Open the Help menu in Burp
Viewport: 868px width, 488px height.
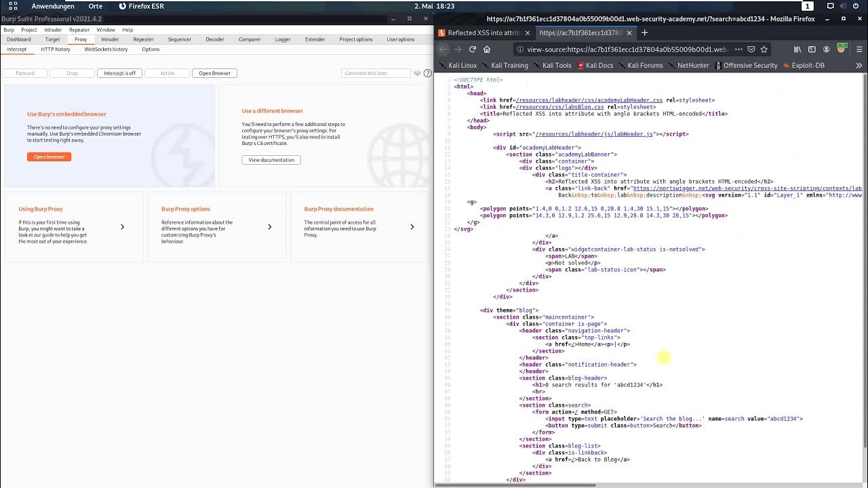(127, 30)
